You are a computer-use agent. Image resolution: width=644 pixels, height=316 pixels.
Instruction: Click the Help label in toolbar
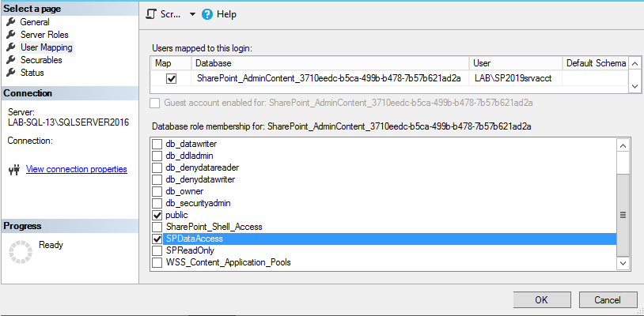pyautogui.click(x=226, y=14)
